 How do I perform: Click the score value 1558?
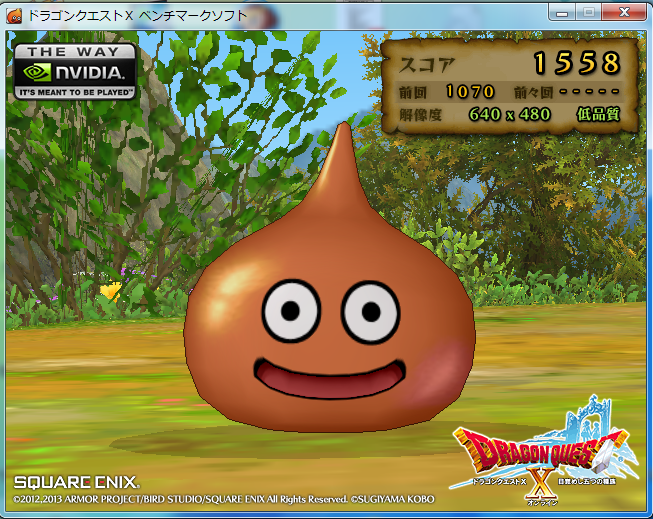coord(578,63)
